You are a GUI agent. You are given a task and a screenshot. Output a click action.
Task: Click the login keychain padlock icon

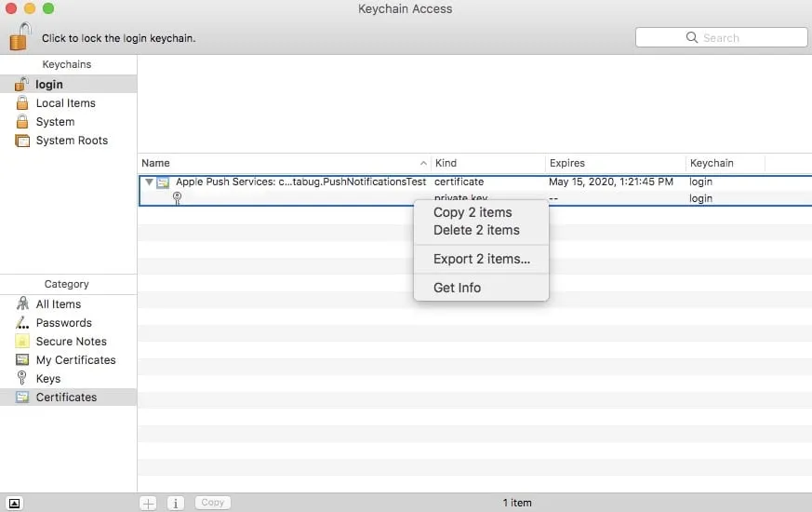pos(21,84)
